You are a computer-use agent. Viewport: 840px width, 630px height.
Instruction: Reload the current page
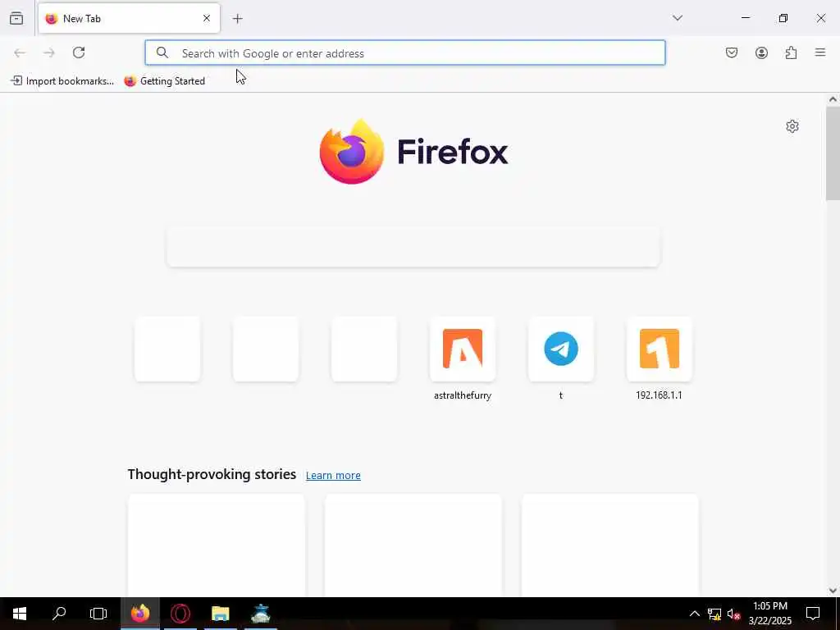point(79,52)
